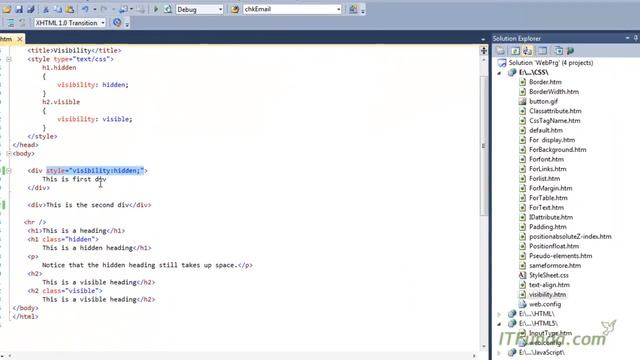Select Padding.htm file
Screen dimensions: 640x360
tap(547, 227)
